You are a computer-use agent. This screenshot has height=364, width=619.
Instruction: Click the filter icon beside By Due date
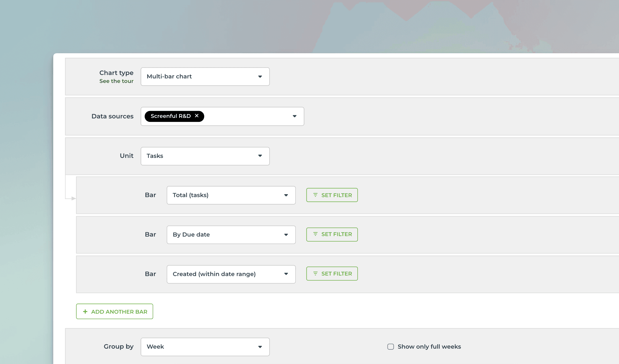click(x=315, y=234)
